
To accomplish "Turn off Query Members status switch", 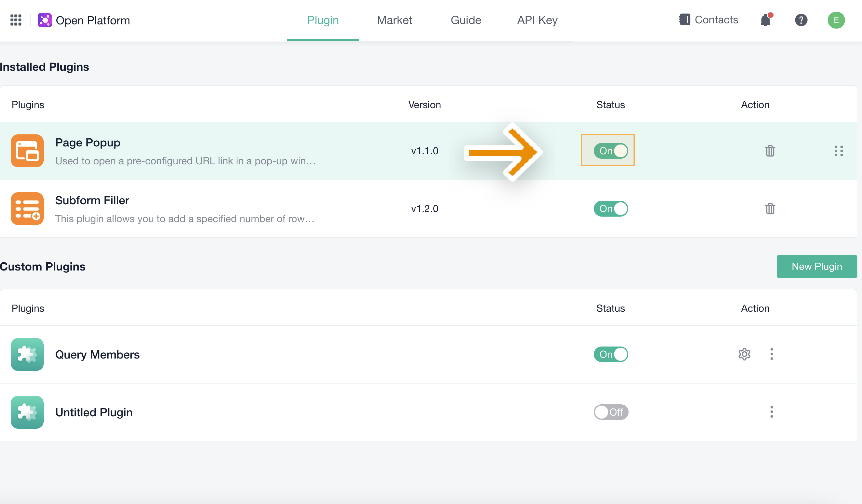I will 611,354.
